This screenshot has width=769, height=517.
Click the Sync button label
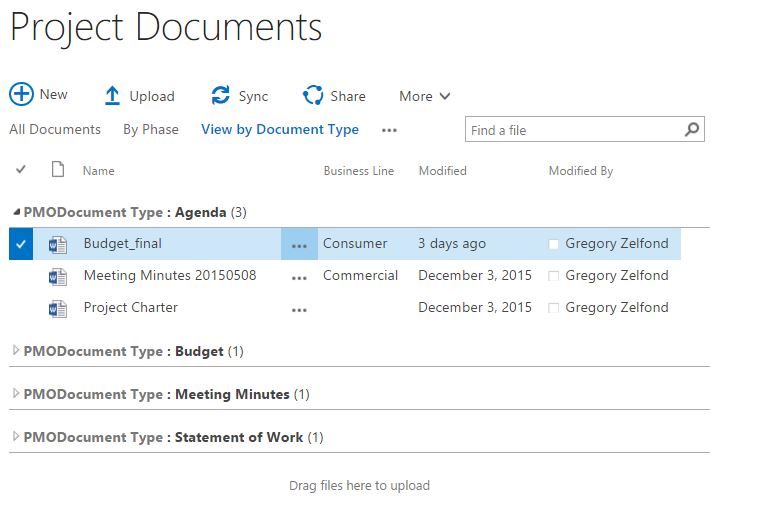[254, 96]
